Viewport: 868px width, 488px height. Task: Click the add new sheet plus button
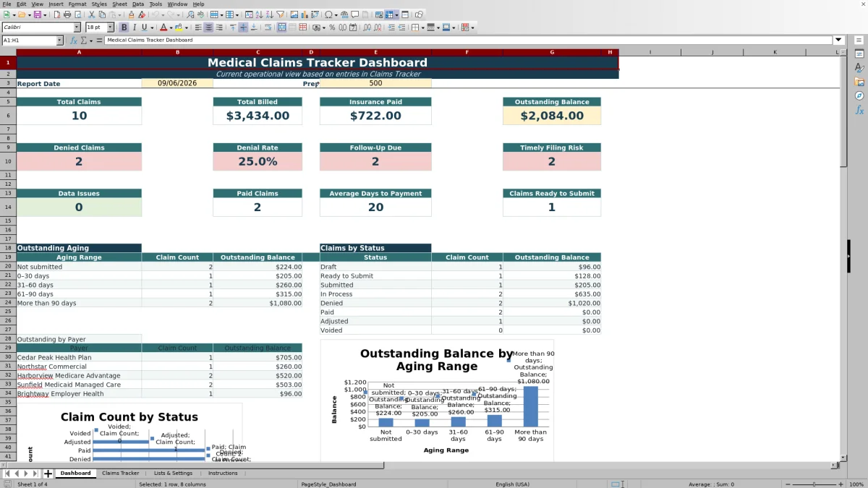pyautogui.click(x=48, y=474)
